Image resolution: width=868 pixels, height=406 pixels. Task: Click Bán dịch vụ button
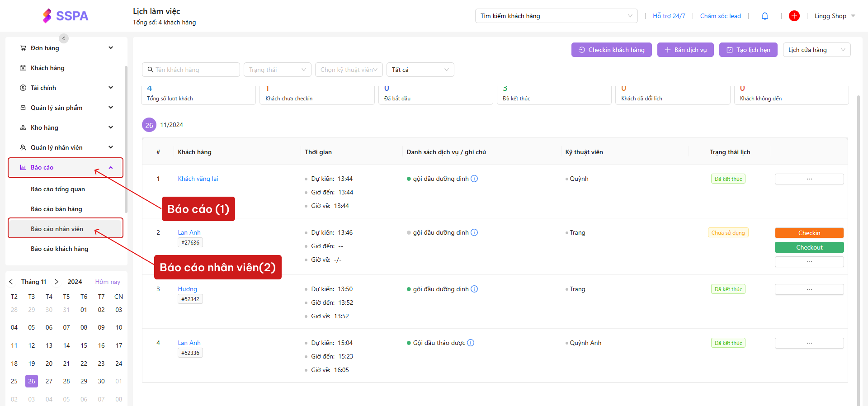pyautogui.click(x=685, y=50)
